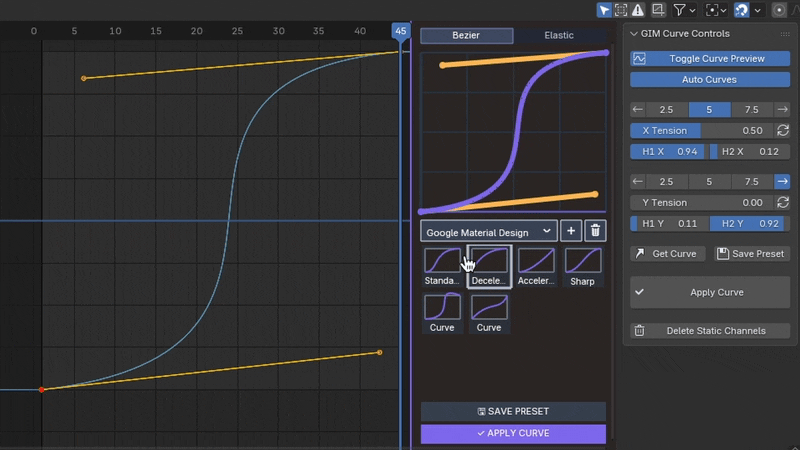Screen dimensions: 800x450
Task: Click the Normalize crop-like icon in header
Action: click(658, 10)
